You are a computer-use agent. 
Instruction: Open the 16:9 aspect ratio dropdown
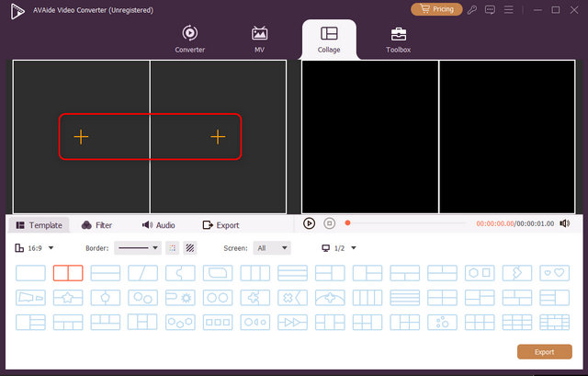click(34, 248)
